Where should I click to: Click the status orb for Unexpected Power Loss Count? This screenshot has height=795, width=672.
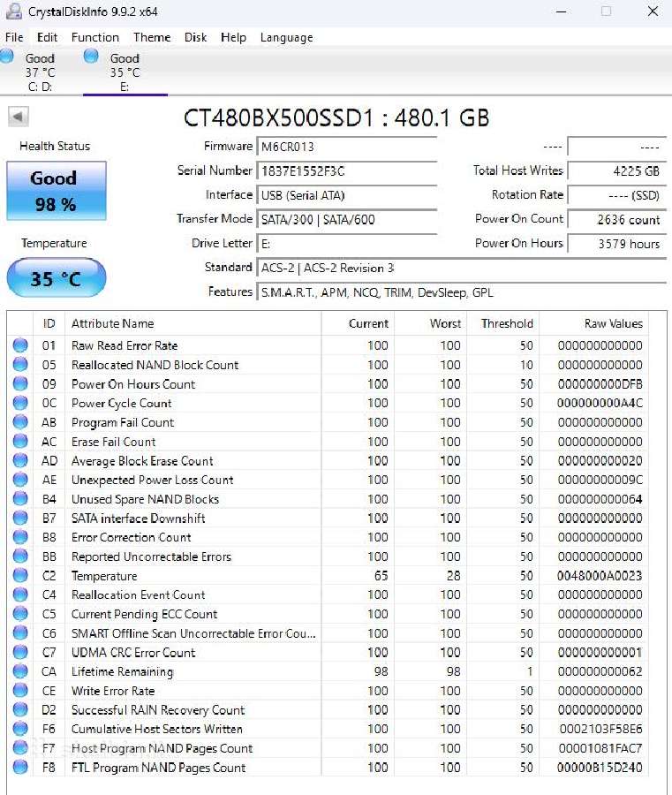(x=20, y=480)
